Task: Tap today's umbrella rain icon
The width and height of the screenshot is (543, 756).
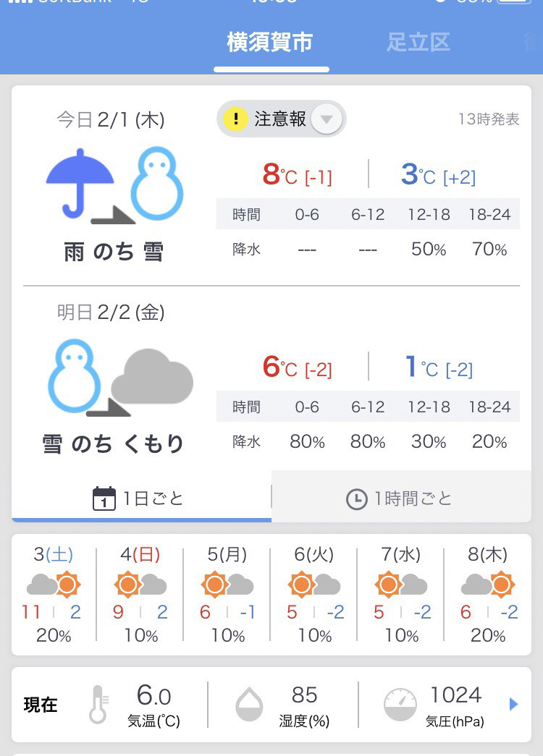Action: [80, 183]
